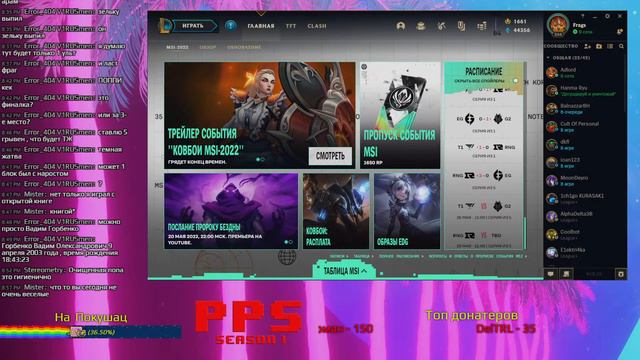Screen dimensions: 640x360
Task: Select friend MoonDeyro in list
Action: click(584, 181)
